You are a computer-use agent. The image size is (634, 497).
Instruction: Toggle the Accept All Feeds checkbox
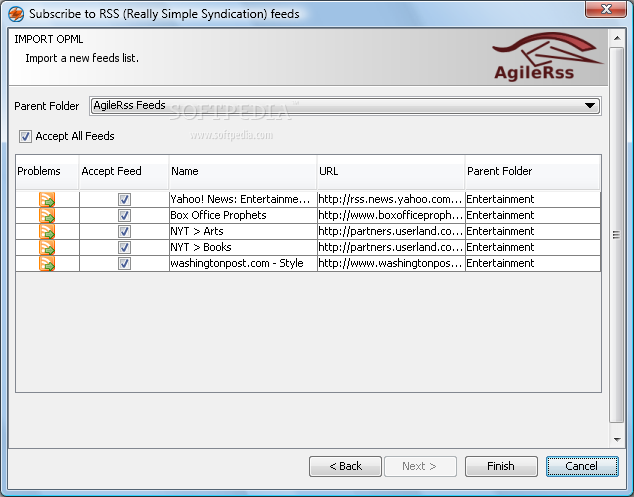(25, 136)
